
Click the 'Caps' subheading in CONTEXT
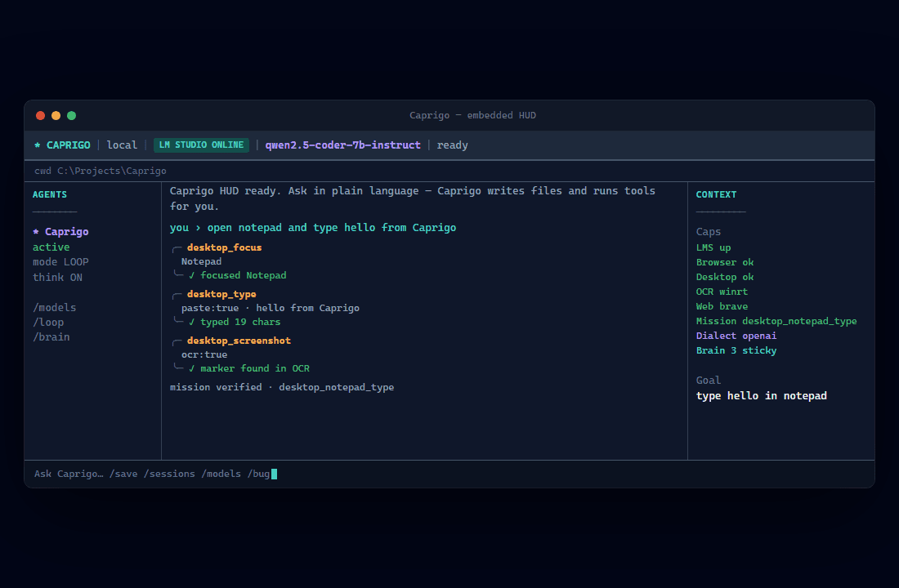pos(708,232)
